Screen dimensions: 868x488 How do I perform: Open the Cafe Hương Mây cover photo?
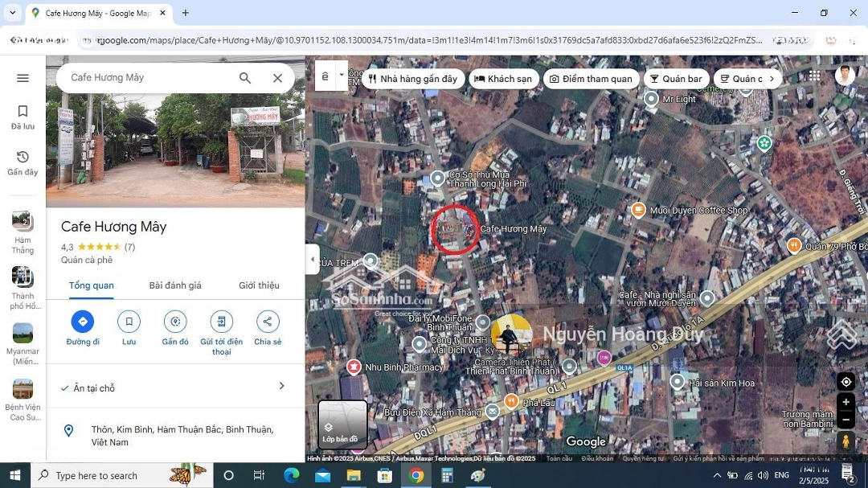pyautogui.click(x=175, y=150)
